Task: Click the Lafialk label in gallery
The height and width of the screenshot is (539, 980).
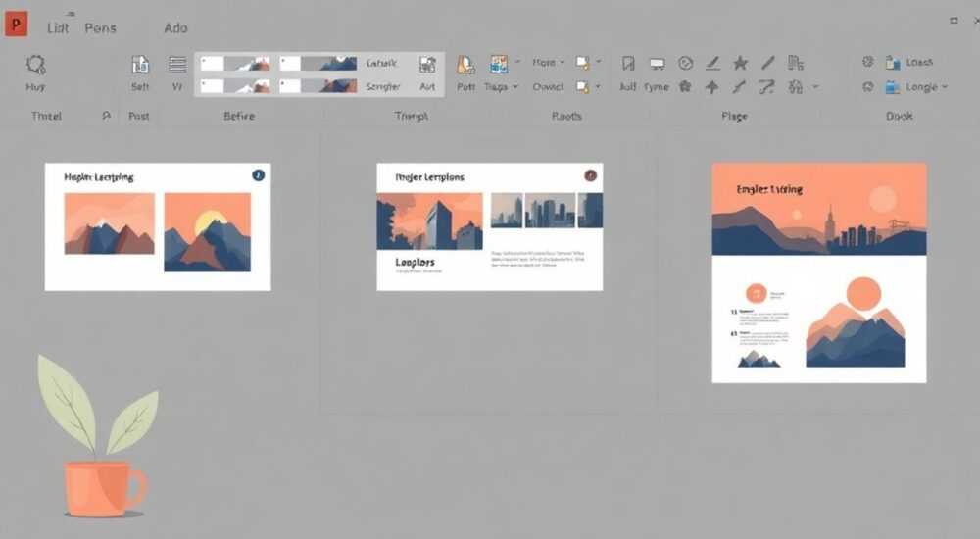Action: click(x=381, y=63)
